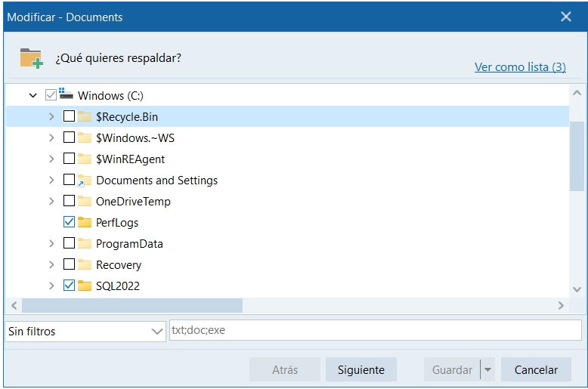The height and width of the screenshot is (389, 588).
Task: Collapse the Windows (C:) tree node
Action: pyautogui.click(x=33, y=96)
